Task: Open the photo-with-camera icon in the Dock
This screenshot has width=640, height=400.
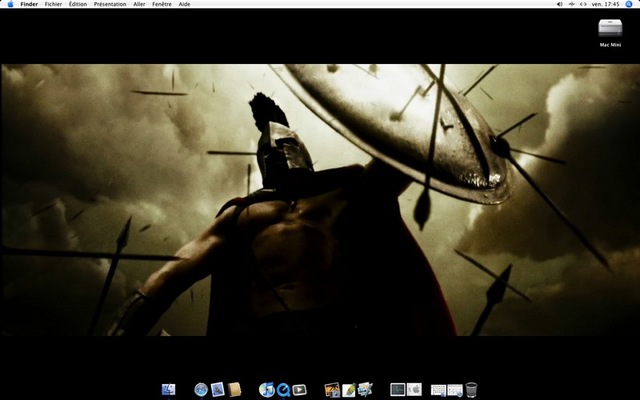Action: pos(332,390)
